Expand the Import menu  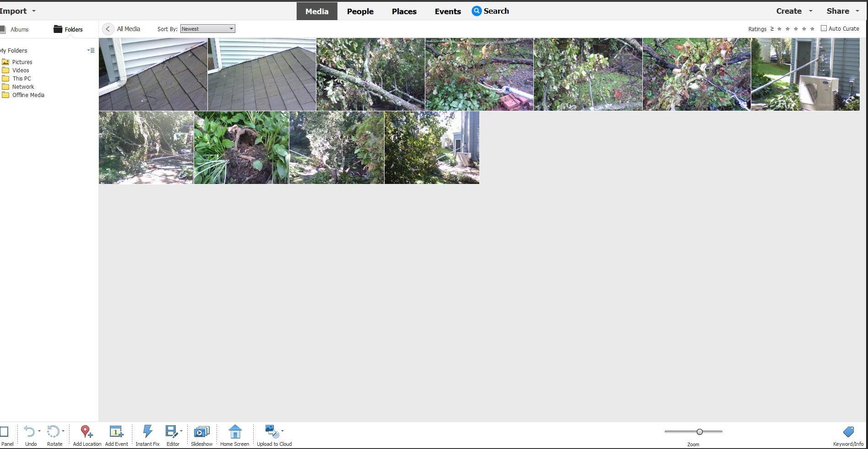[x=18, y=11]
